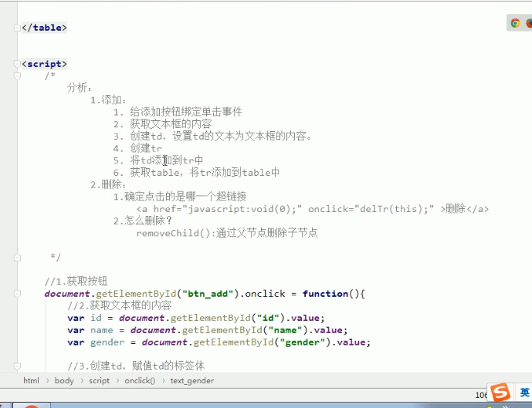The height and width of the screenshot is (408, 532).
Task: Select html in the breadcrumb bar
Action: click(31, 380)
